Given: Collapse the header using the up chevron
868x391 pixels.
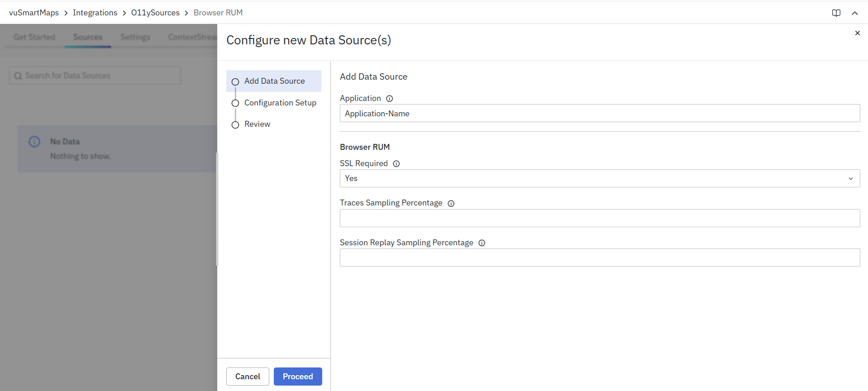Looking at the screenshot, I should (x=854, y=13).
